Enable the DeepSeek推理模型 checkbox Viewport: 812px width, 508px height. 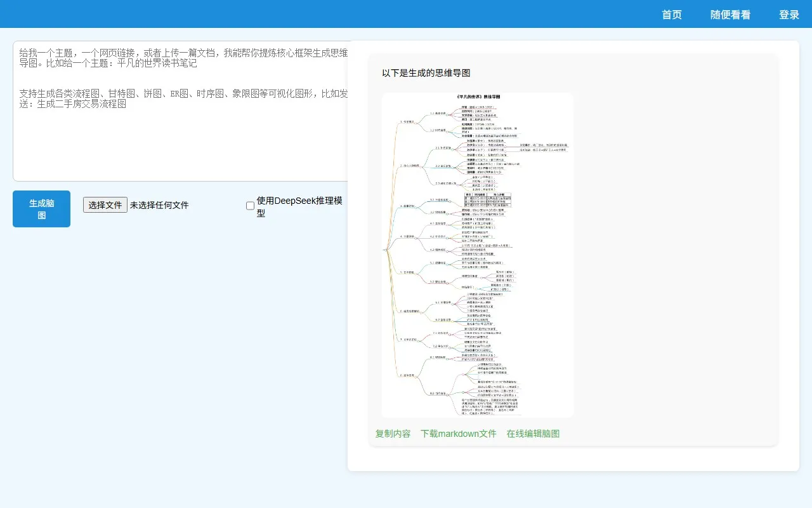(250, 206)
